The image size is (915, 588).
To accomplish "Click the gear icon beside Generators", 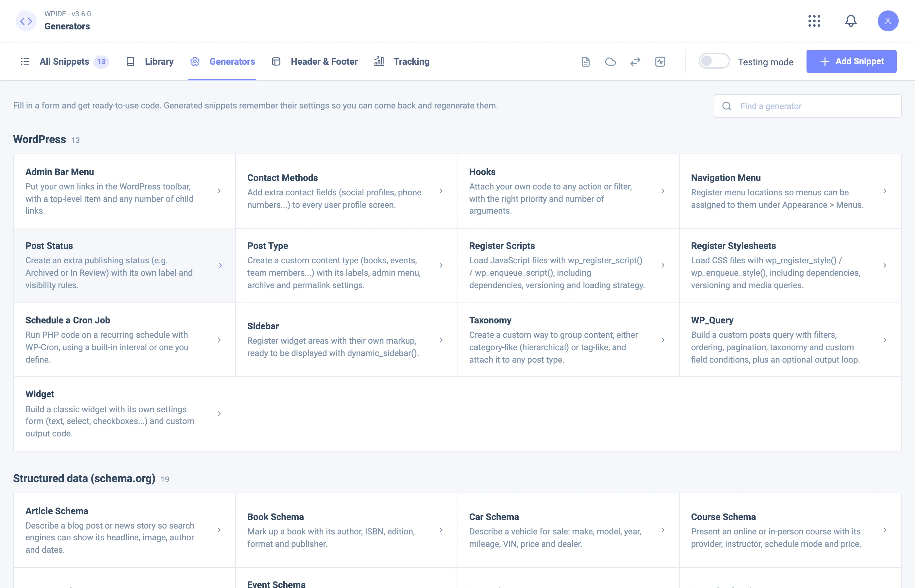I will pyautogui.click(x=195, y=62).
